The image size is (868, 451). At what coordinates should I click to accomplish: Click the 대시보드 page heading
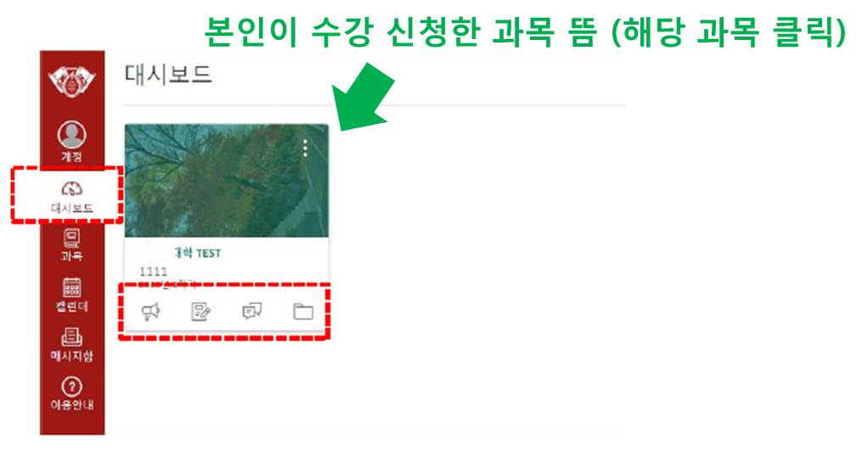click(x=167, y=75)
